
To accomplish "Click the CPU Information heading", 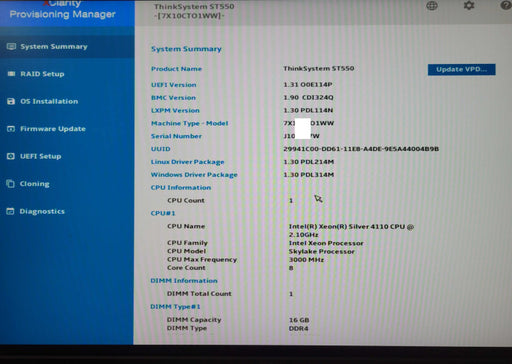I will click(181, 187).
